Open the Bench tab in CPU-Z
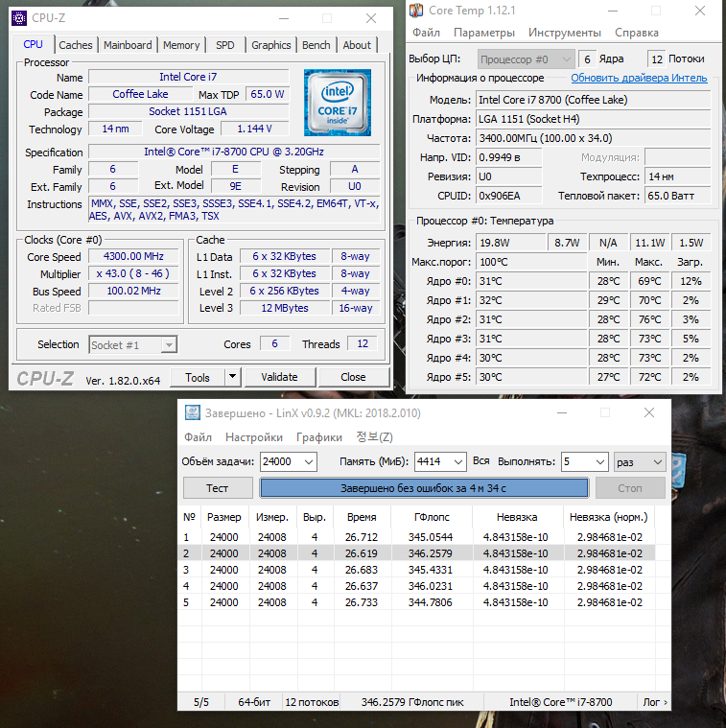Image resolution: width=726 pixels, height=728 pixels. coord(316,45)
